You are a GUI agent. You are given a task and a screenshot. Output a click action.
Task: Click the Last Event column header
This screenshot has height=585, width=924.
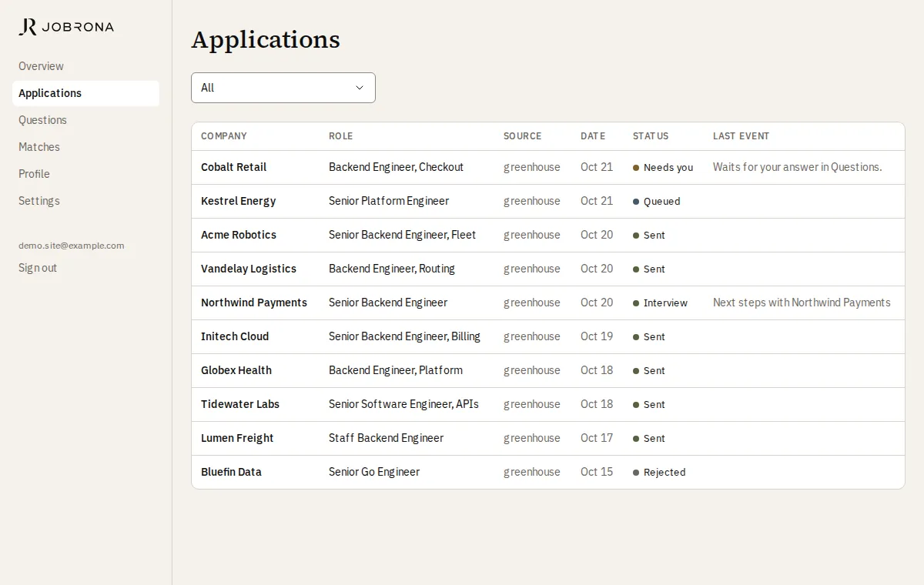pyautogui.click(x=741, y=136)
